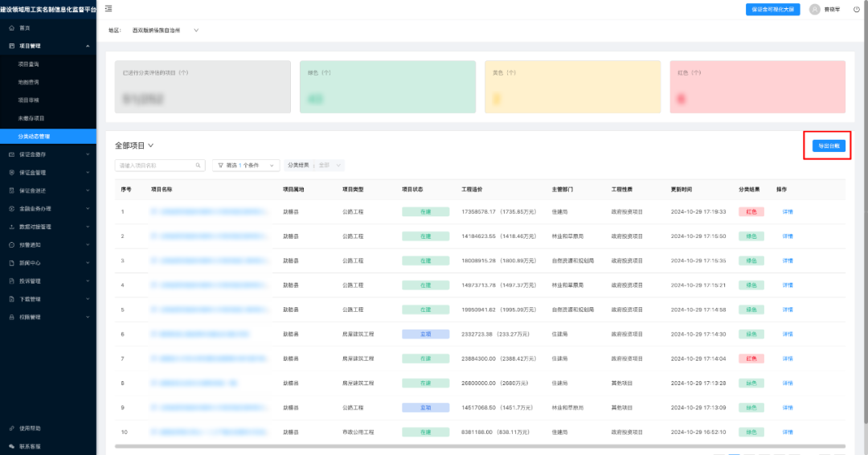
Task: Click the 红色 result badge in row 1
Action: tap(751, 211)
